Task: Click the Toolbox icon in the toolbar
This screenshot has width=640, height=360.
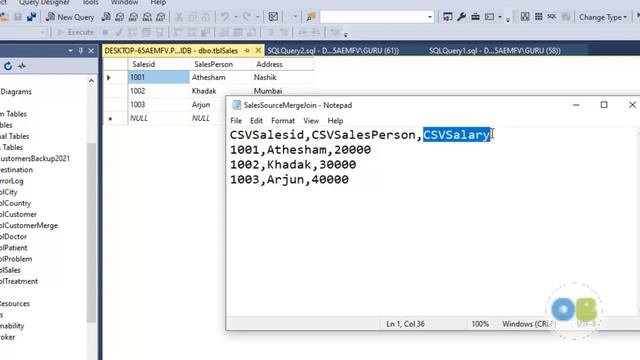Action: coord(476,17)
